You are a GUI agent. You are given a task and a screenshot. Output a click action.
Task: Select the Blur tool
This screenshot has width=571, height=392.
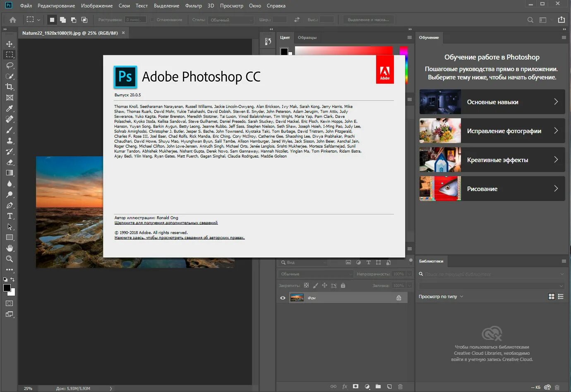[x=10, y=184]
